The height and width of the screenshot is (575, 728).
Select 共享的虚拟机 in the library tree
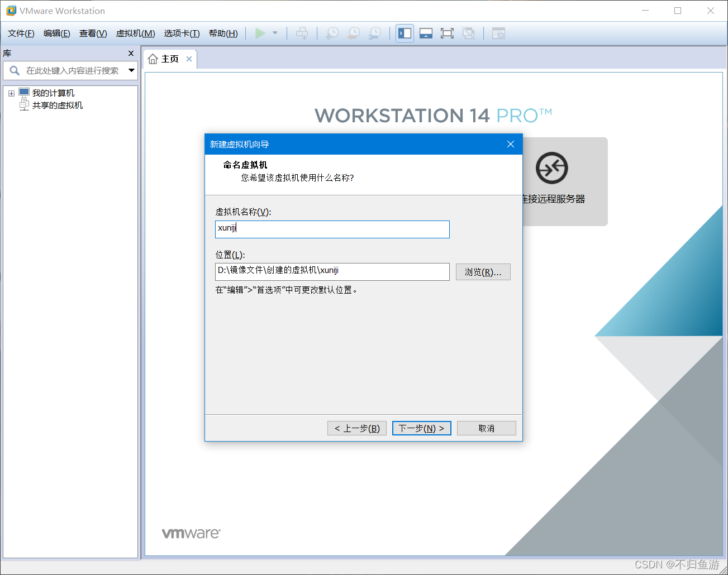coord(58,106)
